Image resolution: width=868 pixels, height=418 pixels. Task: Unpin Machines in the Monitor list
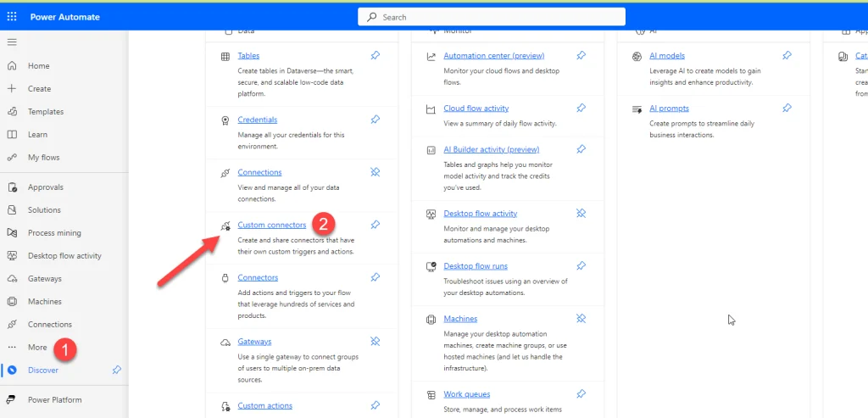tap(581, 318)
